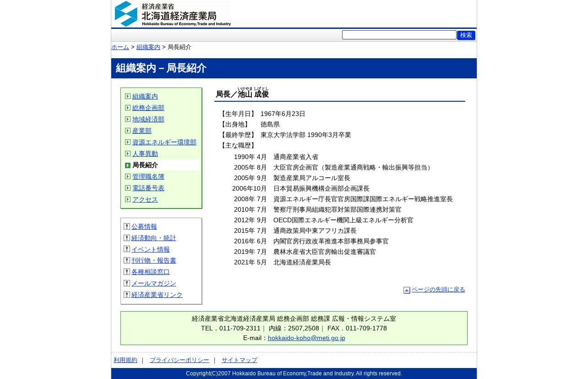The image size is (588, 379).
Task: Open 経済産業省リンク link
Action: [x=157, y=295]
